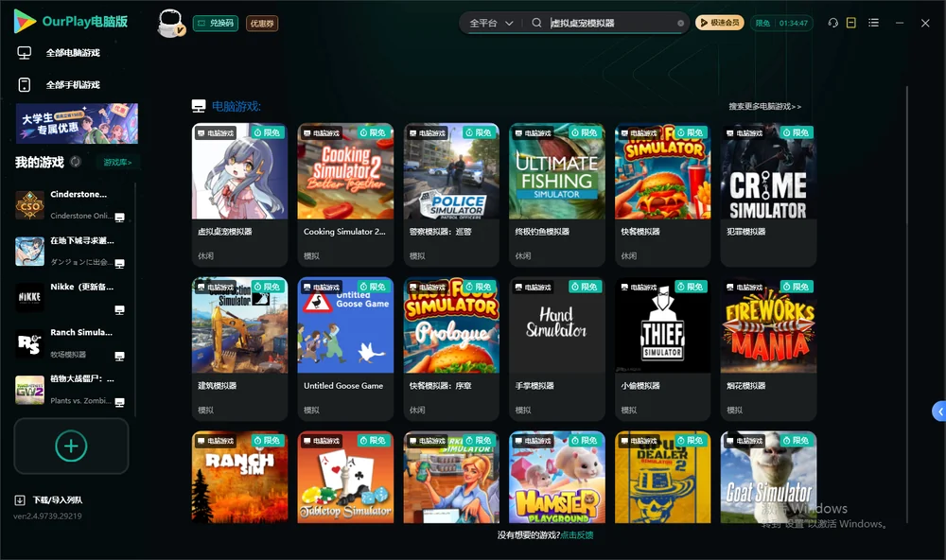Open Thief Simulator 小偷模拟器 card

pyautogui.click(x=662, y=349)
